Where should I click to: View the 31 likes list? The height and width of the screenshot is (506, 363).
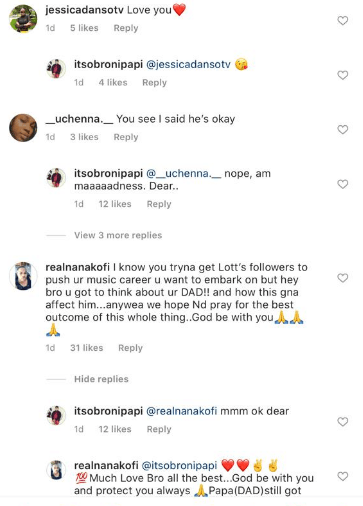click(86, 348)
